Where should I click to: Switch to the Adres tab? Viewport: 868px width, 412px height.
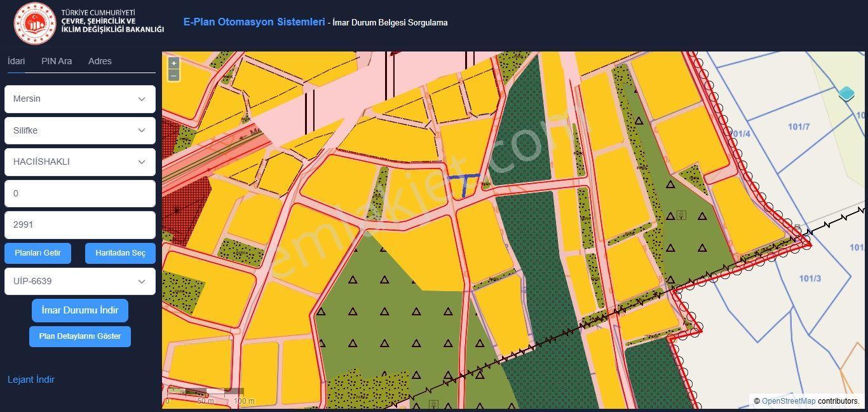pos(100,61)
